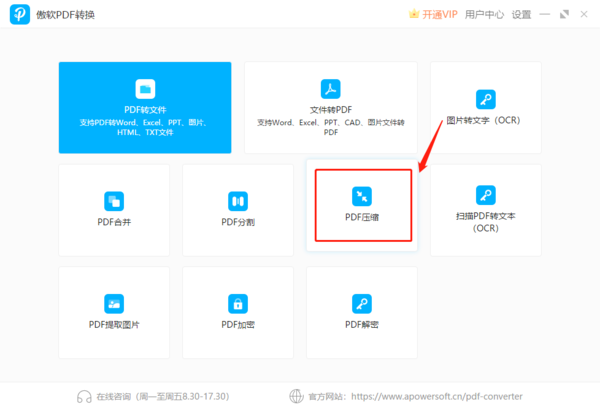Select the 图片转文字 (OCR) label

(483, 120)
